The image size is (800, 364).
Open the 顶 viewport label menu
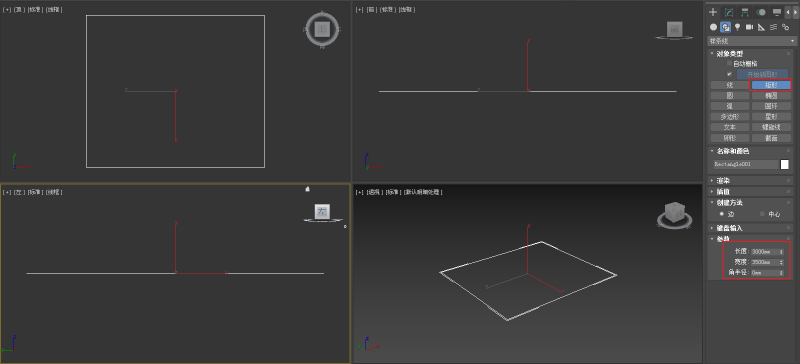(x=19, y=10)
